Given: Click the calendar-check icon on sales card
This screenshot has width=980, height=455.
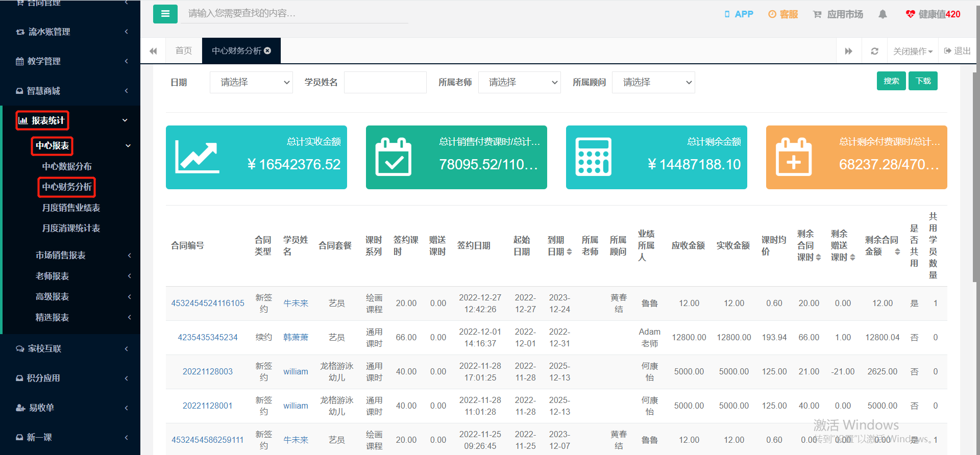Looking at the screenshot, I should click(394, 157).
